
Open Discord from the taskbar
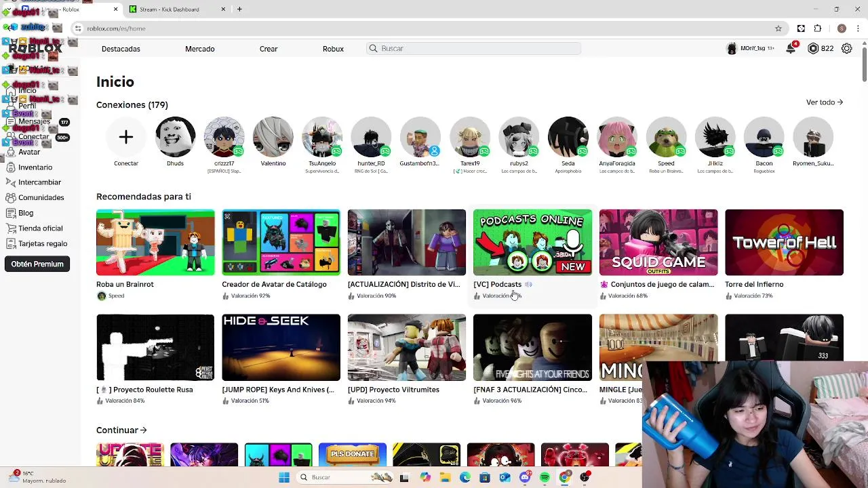tap(525, 477)
